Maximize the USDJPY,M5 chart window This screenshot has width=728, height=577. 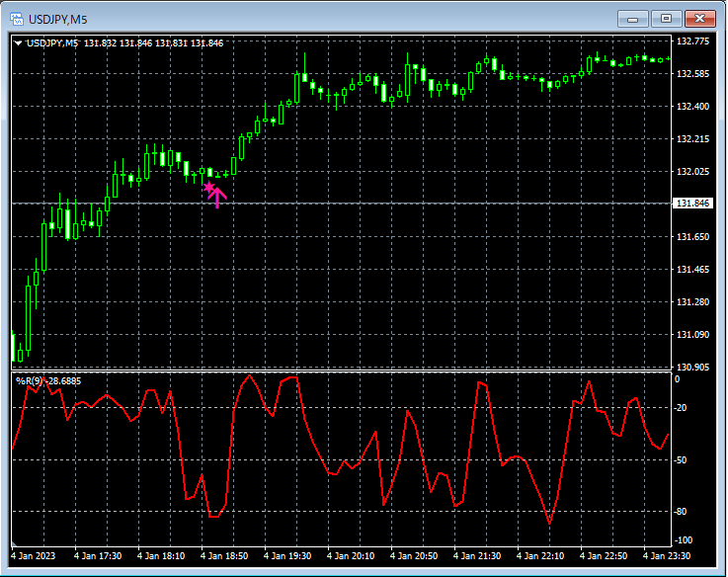pos(666,19)
